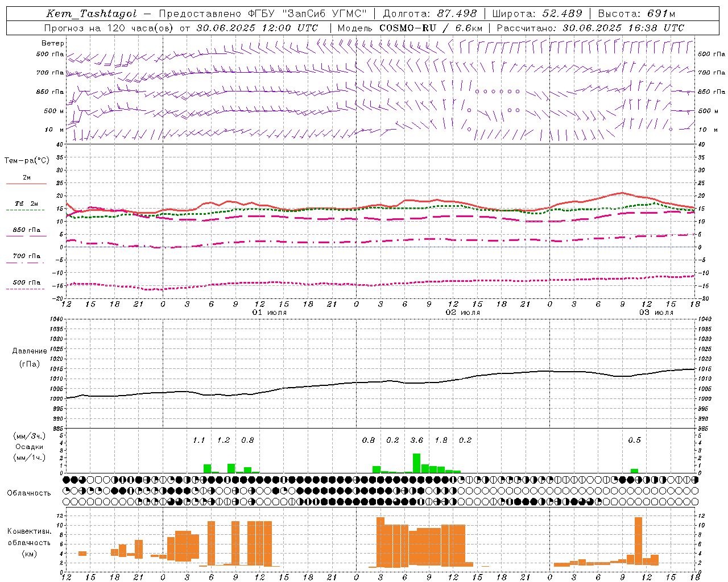Click the small green precipitation bar under the 0.5 value

[635, 471]
